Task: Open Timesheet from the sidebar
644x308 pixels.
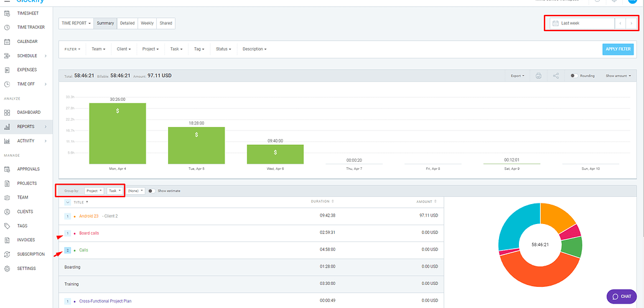Action: click(27, 13)
